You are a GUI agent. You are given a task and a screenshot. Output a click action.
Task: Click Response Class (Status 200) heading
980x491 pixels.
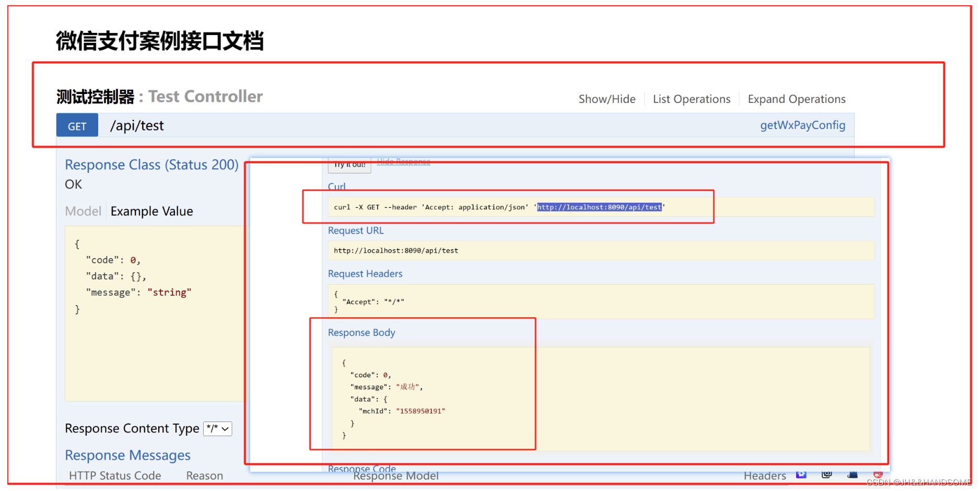[151, 165]
